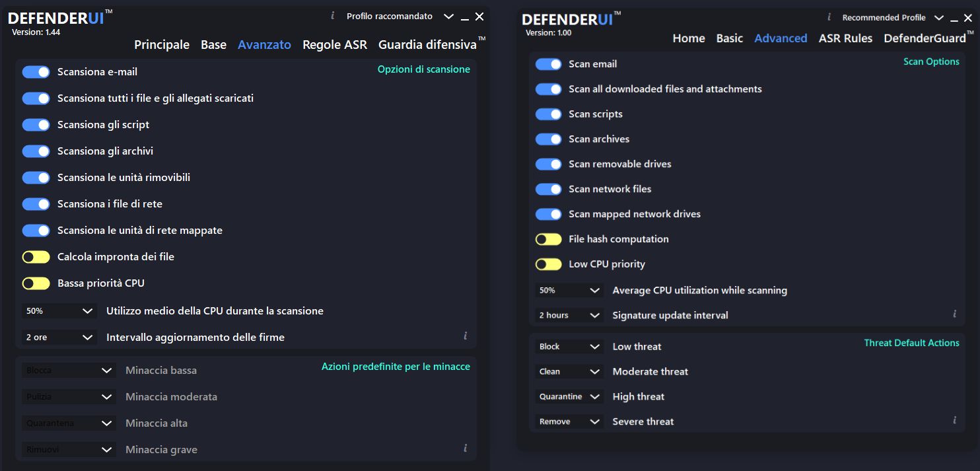Image resolution: width=980 pixels, height=471 pixels.
Task: Disable Scansiona gli script switch
Action: pyautogui.click(x=36, y=124)
